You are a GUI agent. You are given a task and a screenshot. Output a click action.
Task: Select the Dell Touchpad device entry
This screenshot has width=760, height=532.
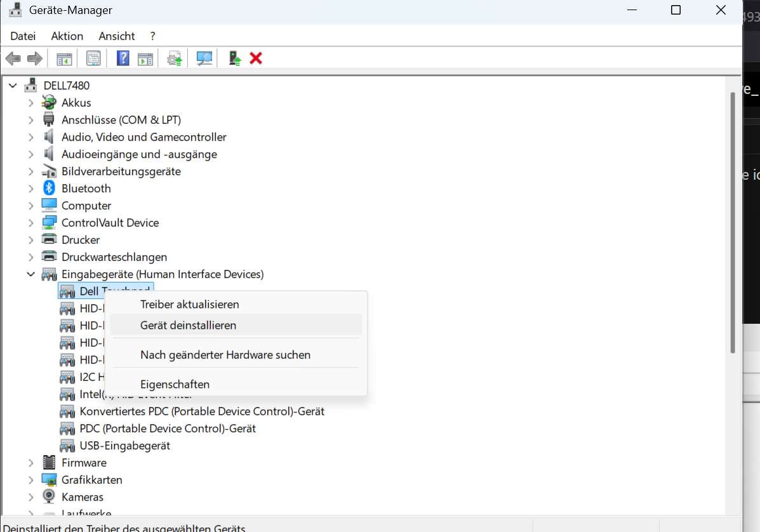pos(106,291)
